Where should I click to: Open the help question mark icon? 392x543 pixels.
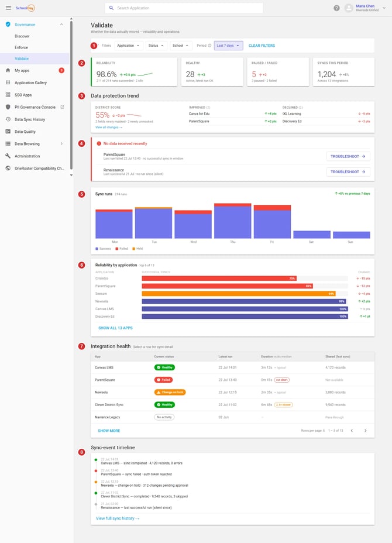pyautogui.click(x=336, y=8)
